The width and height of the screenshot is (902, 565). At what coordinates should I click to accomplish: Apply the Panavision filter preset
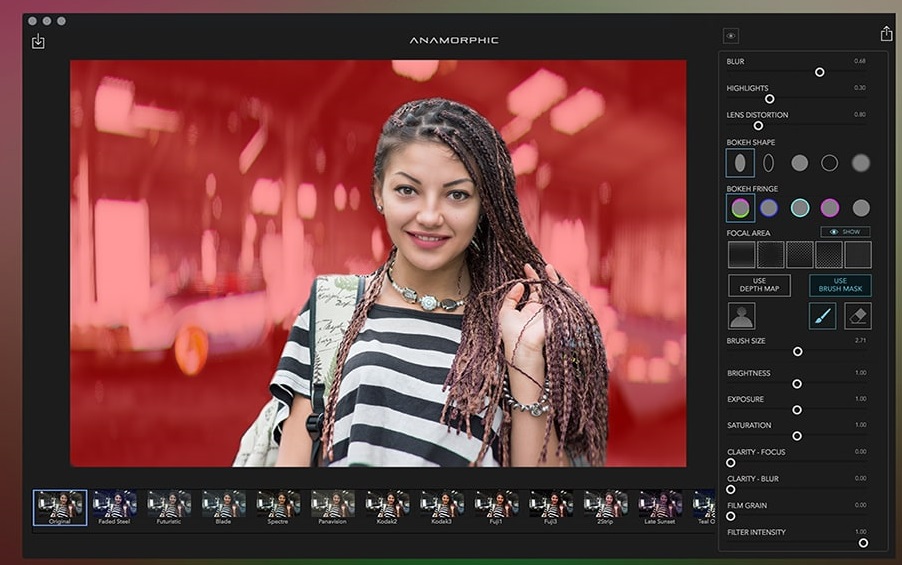click(332, 507)
